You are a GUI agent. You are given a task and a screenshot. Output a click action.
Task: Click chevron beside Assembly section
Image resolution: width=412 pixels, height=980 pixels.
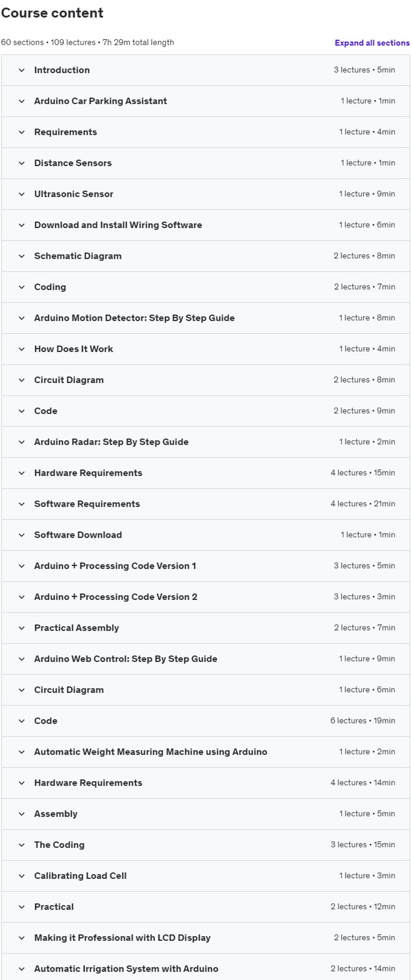pos(22,814)
